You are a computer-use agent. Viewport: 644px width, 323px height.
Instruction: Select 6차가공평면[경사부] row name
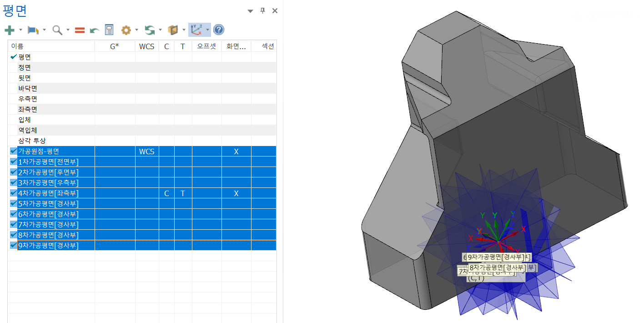point(49,214)
